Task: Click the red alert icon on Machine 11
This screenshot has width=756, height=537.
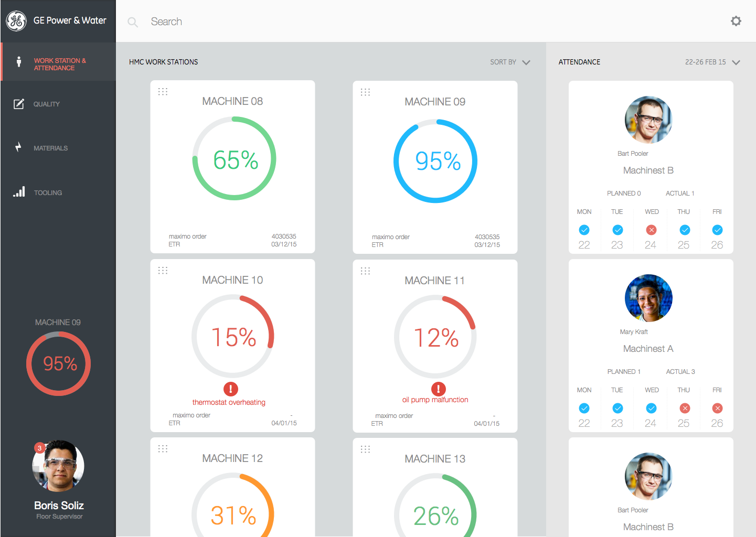Action: pos(439,389)
